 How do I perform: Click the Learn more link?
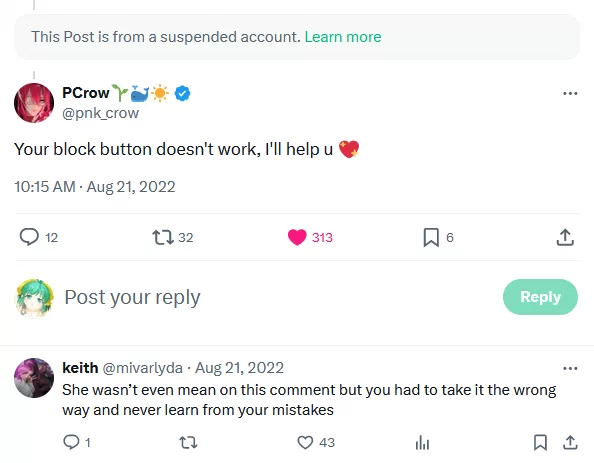343,37
